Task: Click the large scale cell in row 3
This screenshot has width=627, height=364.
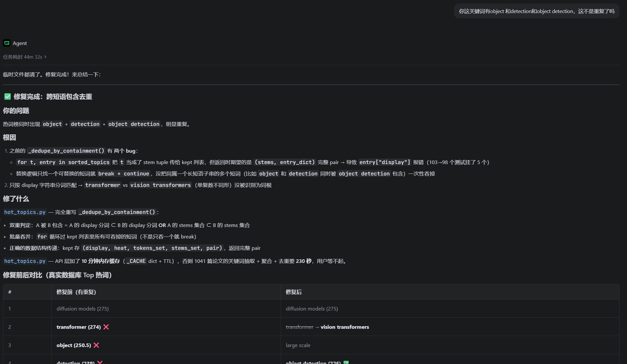Action: (x=298, y=345)
